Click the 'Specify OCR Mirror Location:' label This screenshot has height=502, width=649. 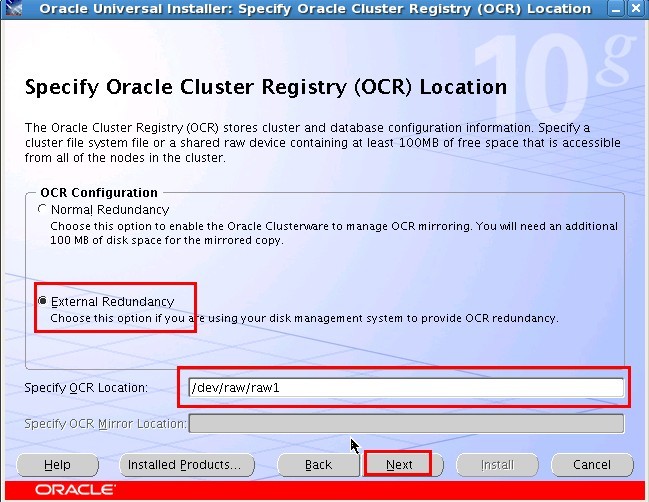coord(105,424)
